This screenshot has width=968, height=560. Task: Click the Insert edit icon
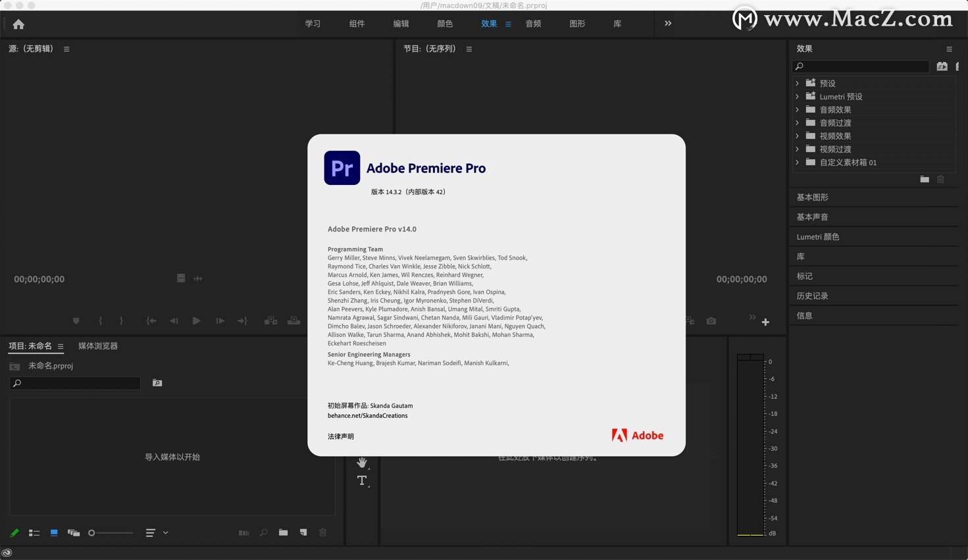(270, 321)
